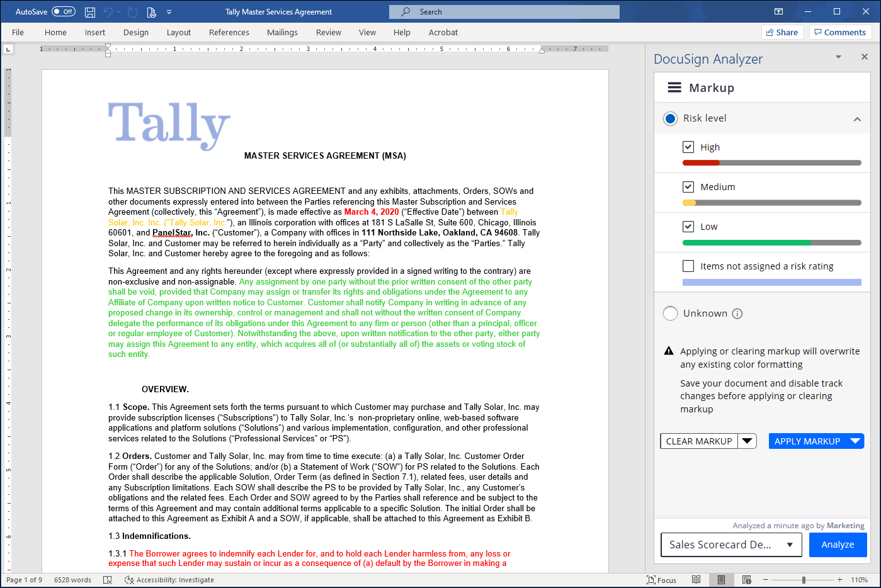Open the References ribbon tab
The height and width of the screenshot is (588, 881).
[229, 32]
